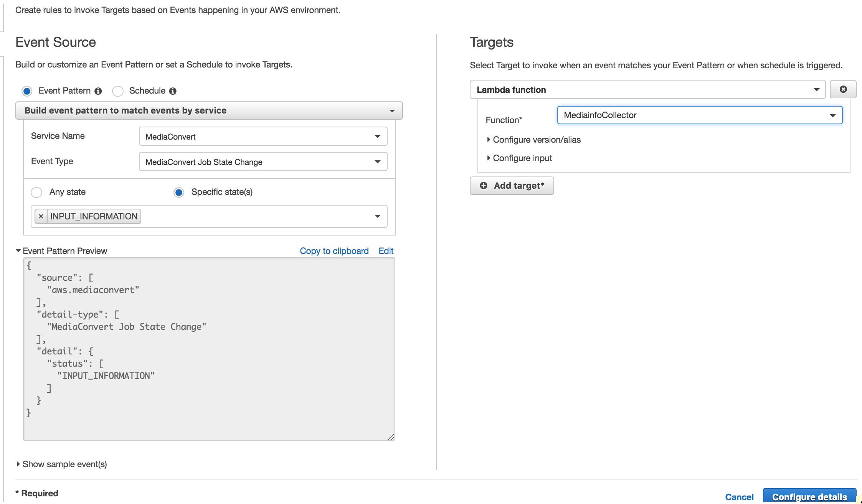
Task: Click the Event Source heading
Action: [56, 42]
